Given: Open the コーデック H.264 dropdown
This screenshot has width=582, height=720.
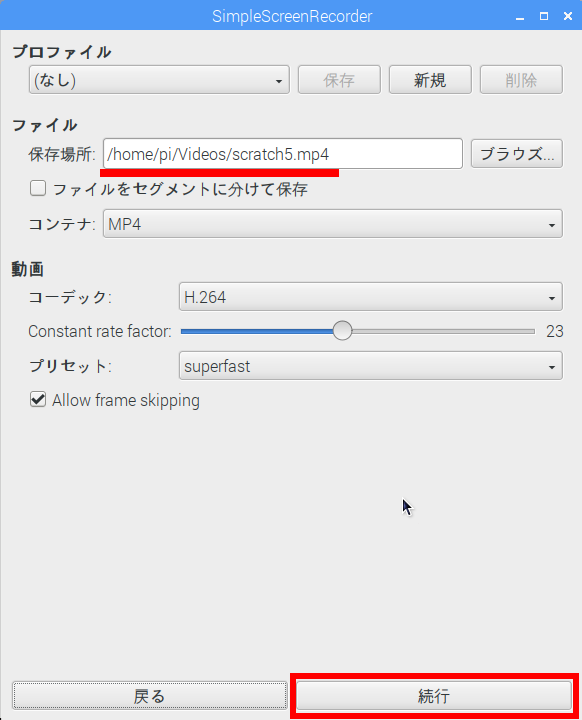Looking at the screenshot, I should pyautogui.click(x=370, y=297).
